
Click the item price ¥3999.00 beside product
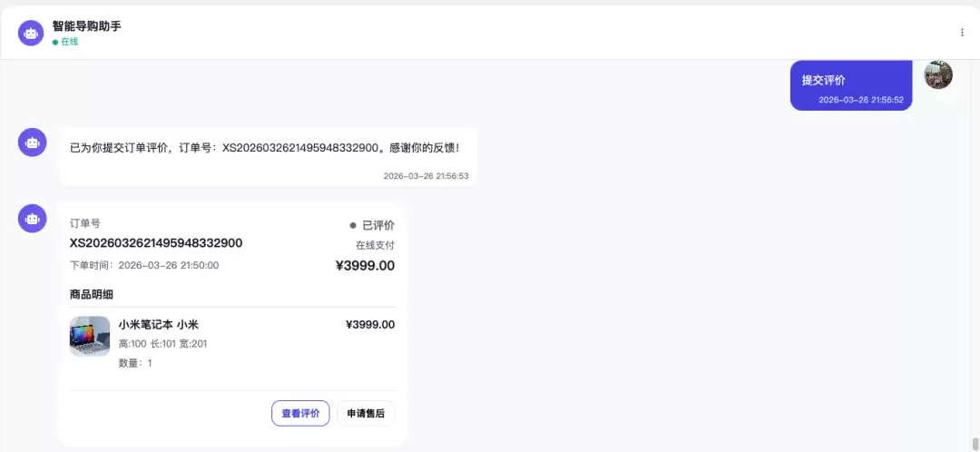370,324
